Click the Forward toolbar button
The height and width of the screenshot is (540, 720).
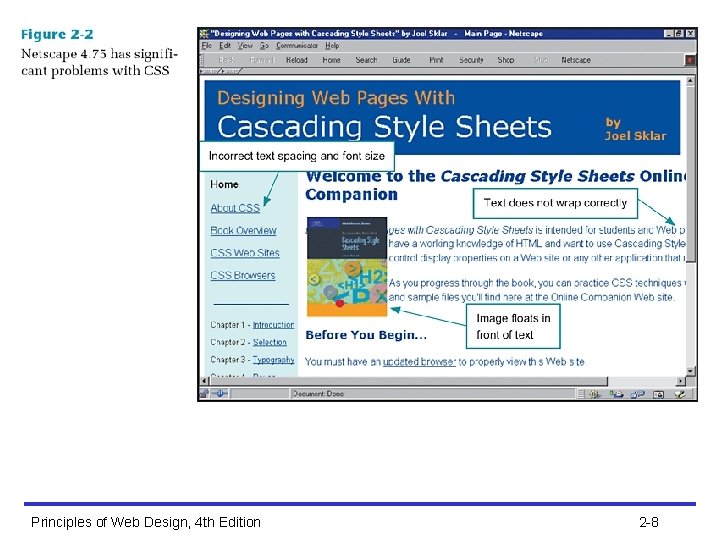pyautogui.click(x=261, y=60)
